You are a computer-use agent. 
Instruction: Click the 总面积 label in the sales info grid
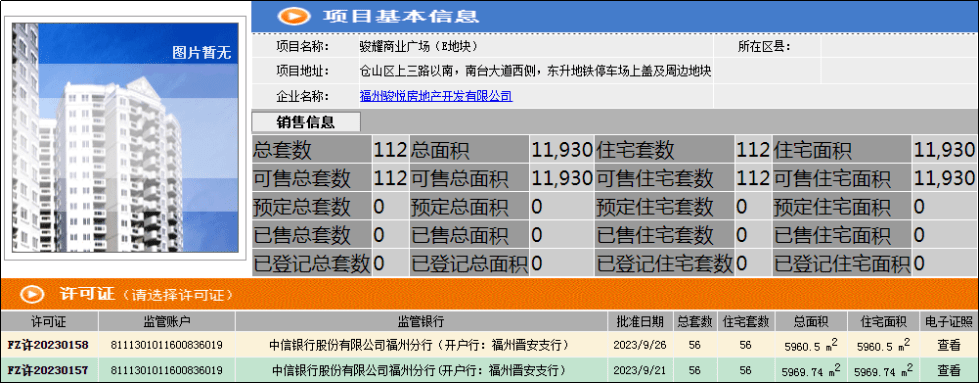coord(440,150)
